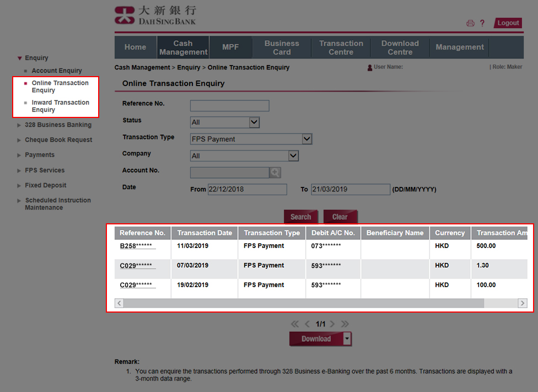Open the Transaction Type dropdown
This screenshot has height=392, width=538.
tap(306, 139)
